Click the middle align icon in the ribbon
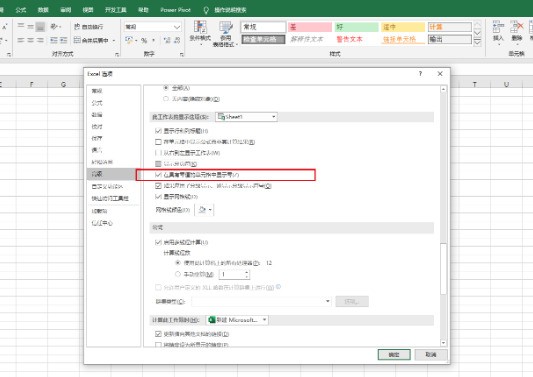 (31, 26)
